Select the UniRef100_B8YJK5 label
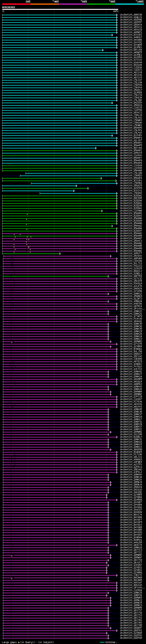The height and width of the screenshot is (644, 146). [x=131, y=50]
